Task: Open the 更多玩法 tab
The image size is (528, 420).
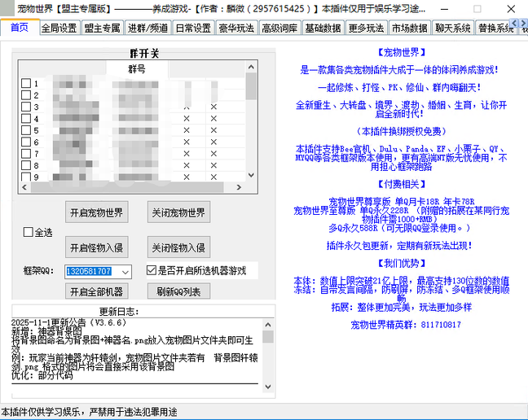Action: (x=367, y=28)
